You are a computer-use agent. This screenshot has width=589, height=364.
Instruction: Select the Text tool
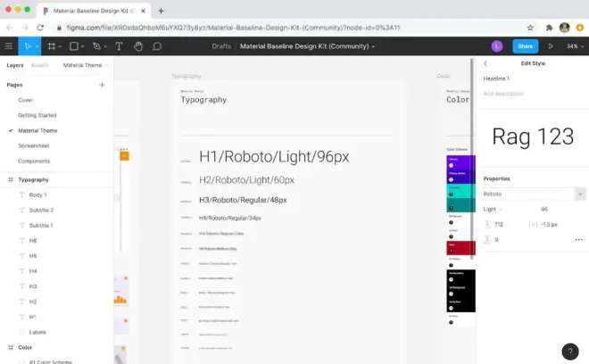119,46
